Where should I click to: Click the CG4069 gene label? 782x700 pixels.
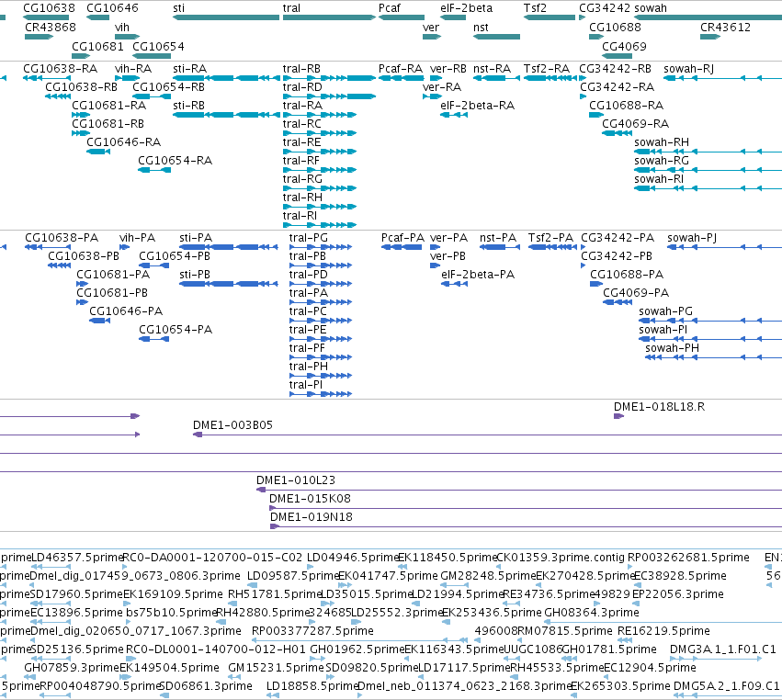[624, 46]
